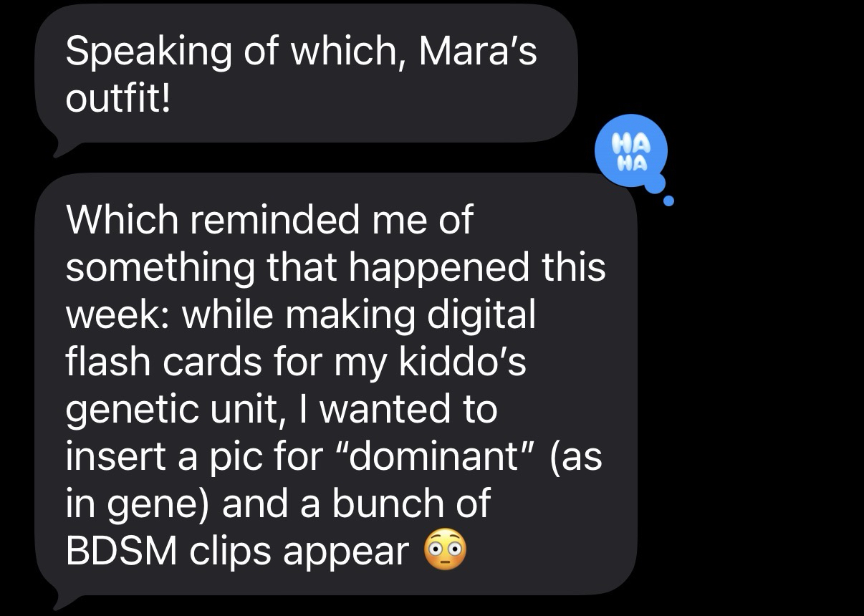Click the small blue tapback tail dot
This screenshot has width=864, height=616.
coord(669,201)
